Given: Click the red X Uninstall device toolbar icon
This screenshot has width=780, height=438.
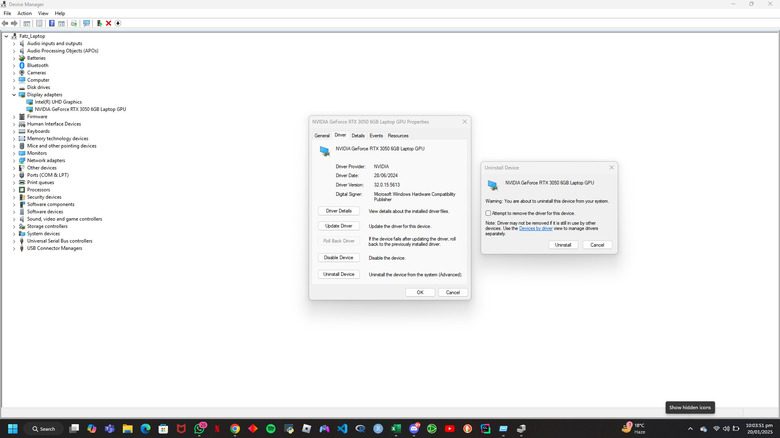Looking at the screenshot, I should pyautogui.click(x=108, y=23).
